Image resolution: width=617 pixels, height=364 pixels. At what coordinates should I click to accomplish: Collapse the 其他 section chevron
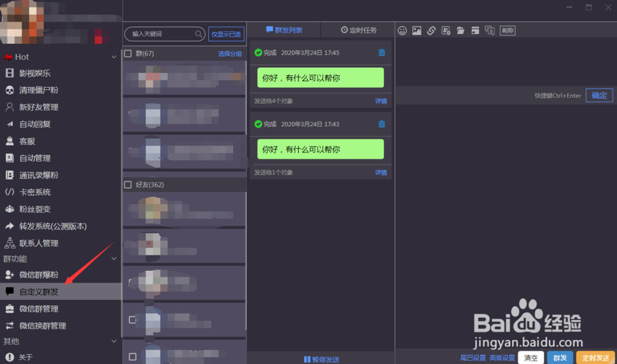click(x=114, y=341)
